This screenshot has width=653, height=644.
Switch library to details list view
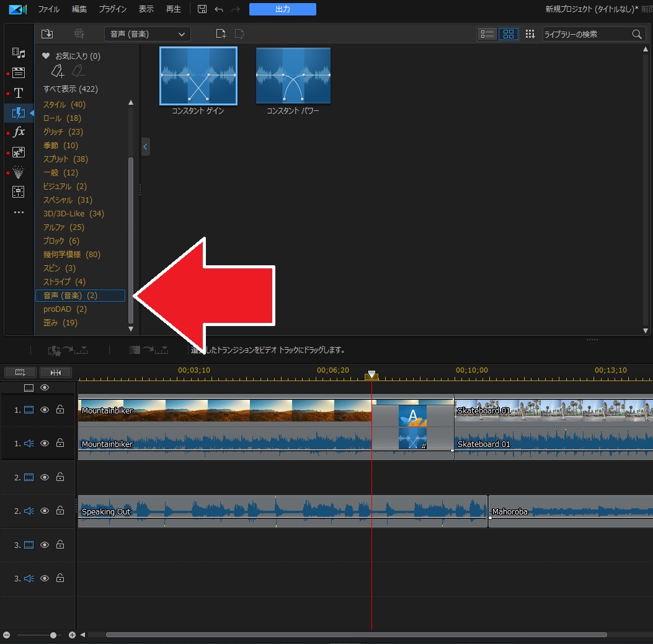click(x=487, y=34)
